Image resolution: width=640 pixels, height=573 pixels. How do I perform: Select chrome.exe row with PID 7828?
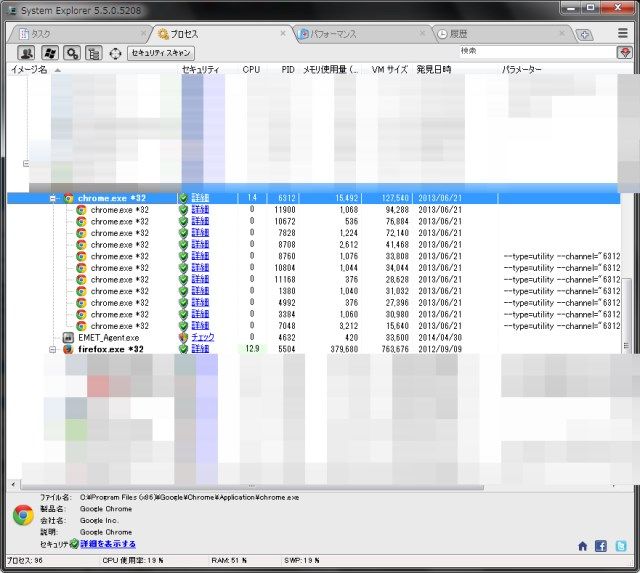click(x=313, y=233)
